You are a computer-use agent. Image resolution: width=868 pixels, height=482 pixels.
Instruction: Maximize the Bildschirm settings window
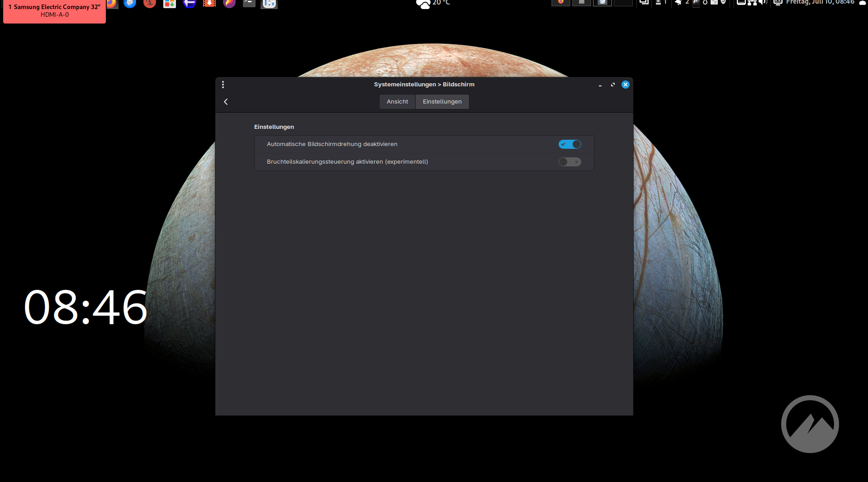613,85
